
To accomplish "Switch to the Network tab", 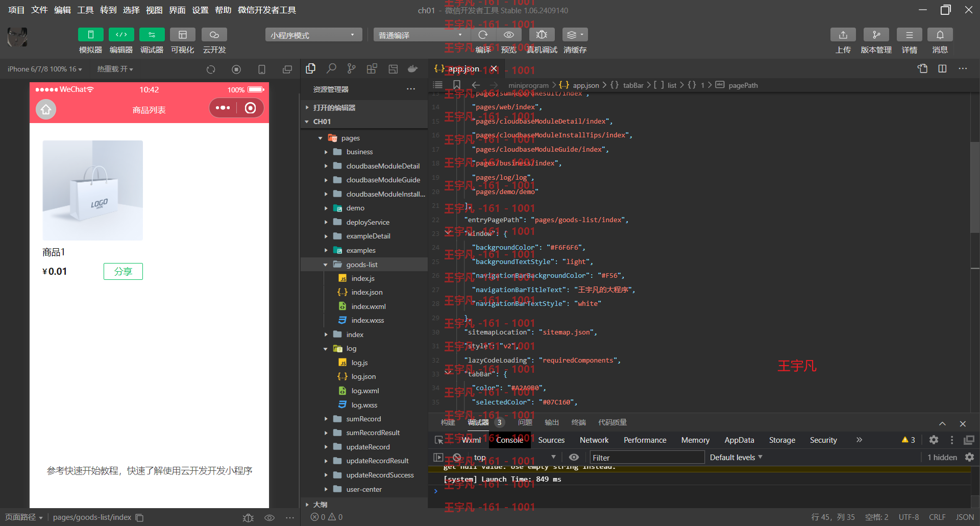I will (x=594, y=440).
